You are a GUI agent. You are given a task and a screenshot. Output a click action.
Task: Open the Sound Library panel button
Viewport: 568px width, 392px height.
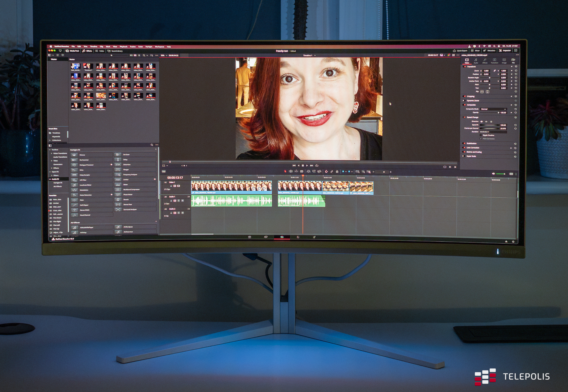point(115,51)
